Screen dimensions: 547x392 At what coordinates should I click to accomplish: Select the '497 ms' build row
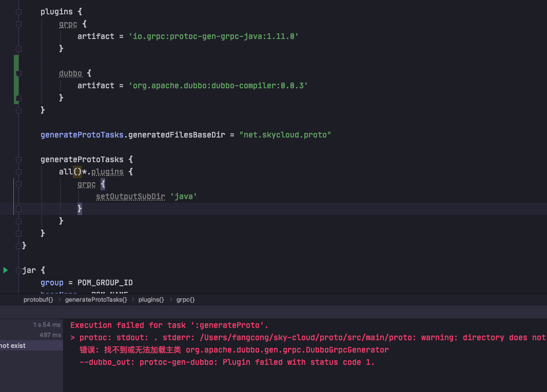click(x=50, y=335)
